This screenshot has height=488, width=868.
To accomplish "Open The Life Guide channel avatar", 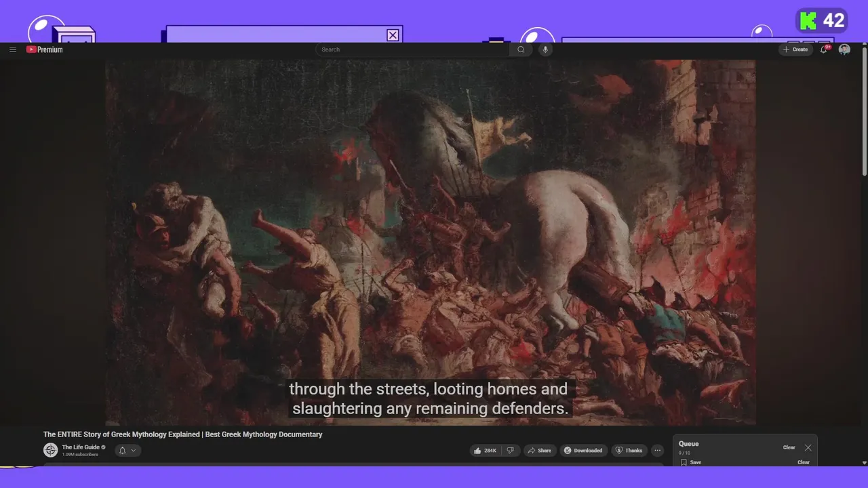I will (x=50, y=450).
